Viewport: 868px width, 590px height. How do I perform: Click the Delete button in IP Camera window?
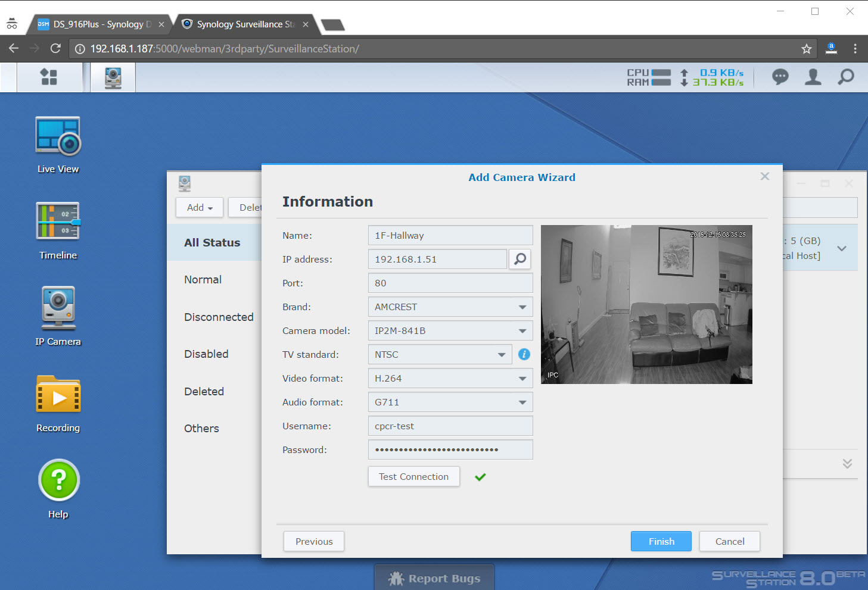click(x=245, y=207)
